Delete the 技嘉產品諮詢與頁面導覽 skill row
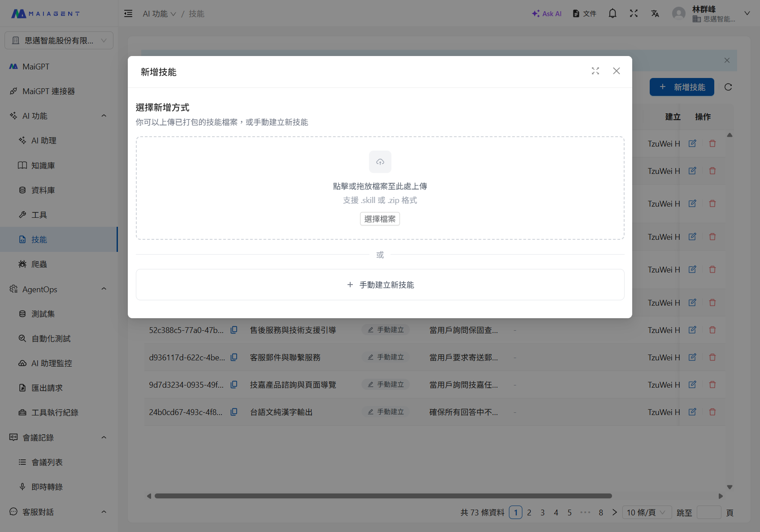Image resolution: width=760 pixels, height=532 pixels. tap(712, 385)
